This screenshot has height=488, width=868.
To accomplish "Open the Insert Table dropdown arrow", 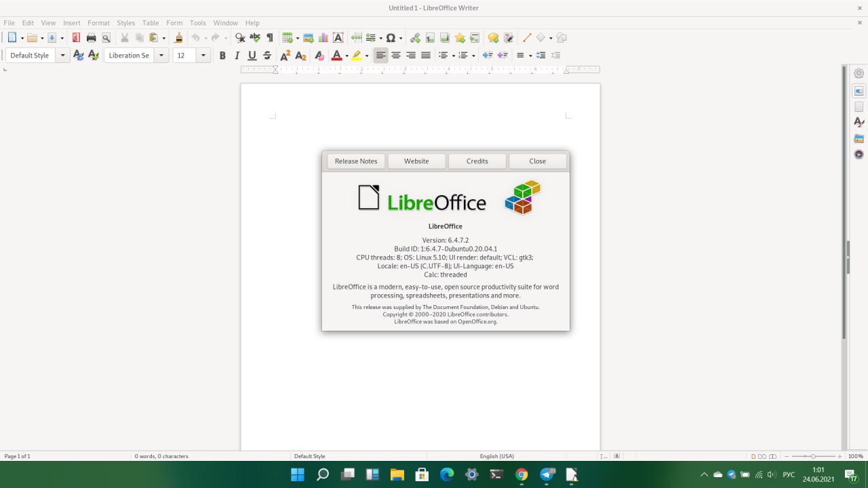I will point(297,38).
